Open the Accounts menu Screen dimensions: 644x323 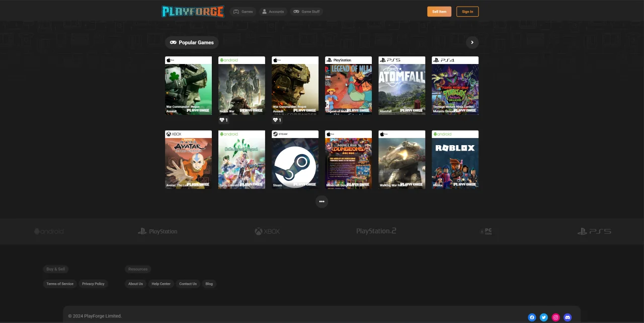tap(273, 12)
